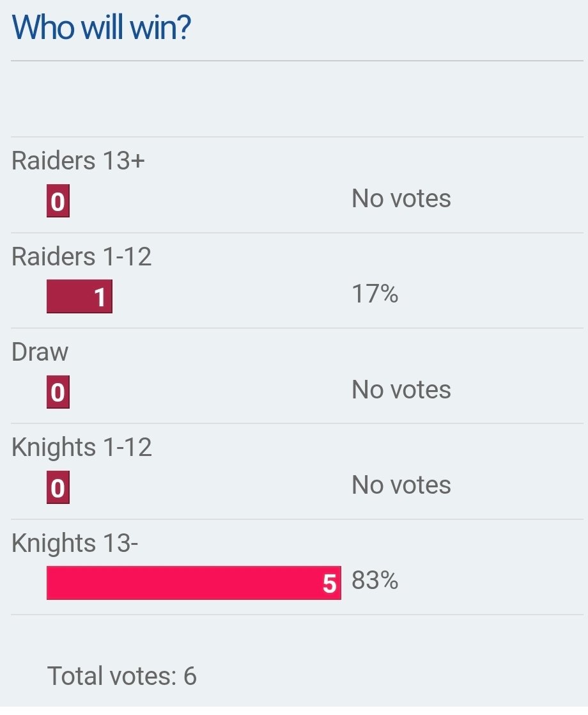This screenshot has width=588, height=715.
Task: Select the Knights 1-12 option label
Action: 81,447
